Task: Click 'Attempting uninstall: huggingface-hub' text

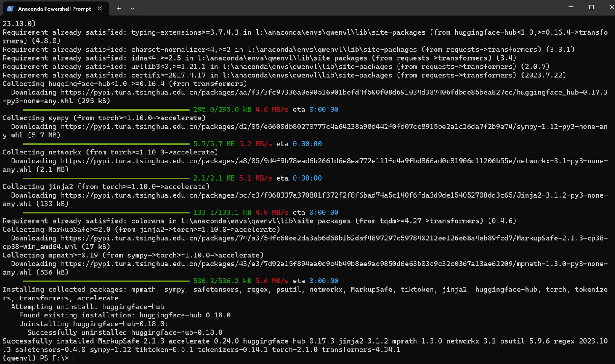Action: 88,306
